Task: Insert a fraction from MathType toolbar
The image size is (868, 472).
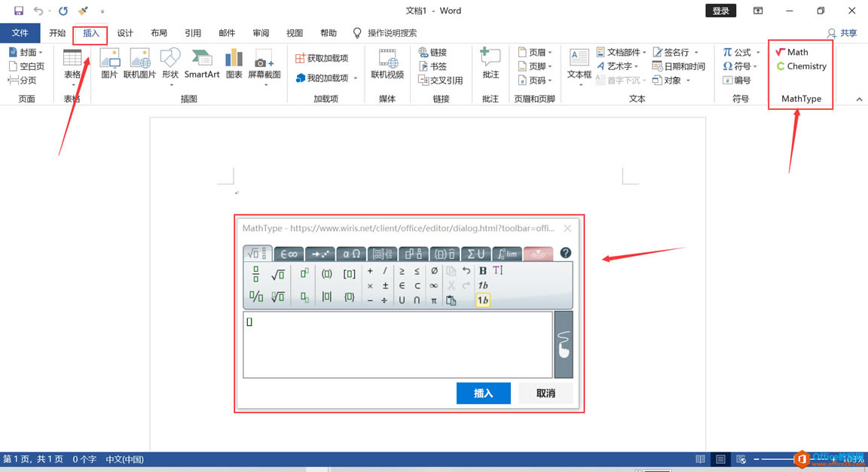Action: [255, 273]
